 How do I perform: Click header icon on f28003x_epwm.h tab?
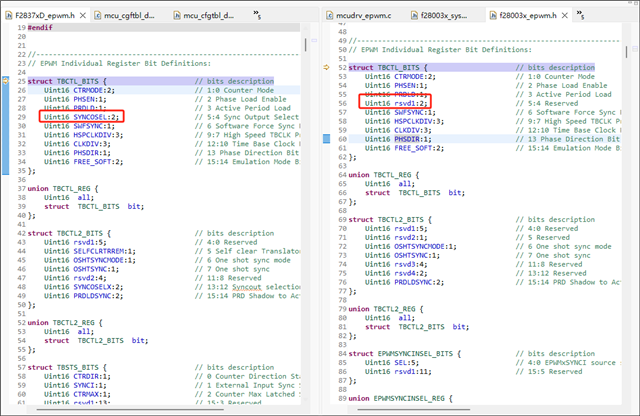coord(493,16)
